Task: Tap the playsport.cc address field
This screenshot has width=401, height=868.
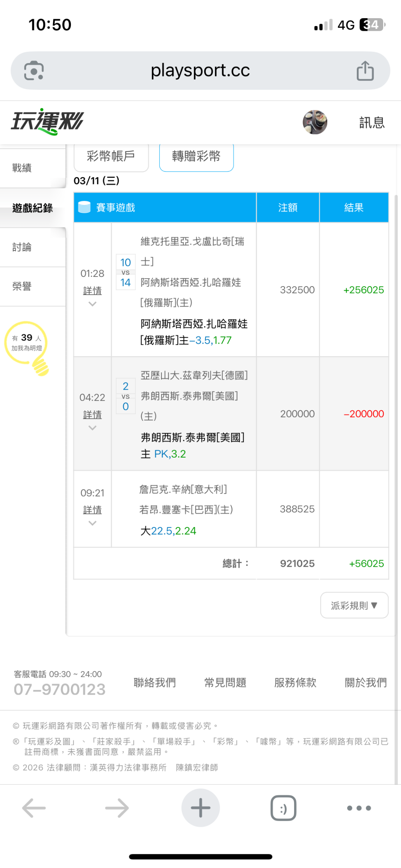Action: (x=200, y=71)
